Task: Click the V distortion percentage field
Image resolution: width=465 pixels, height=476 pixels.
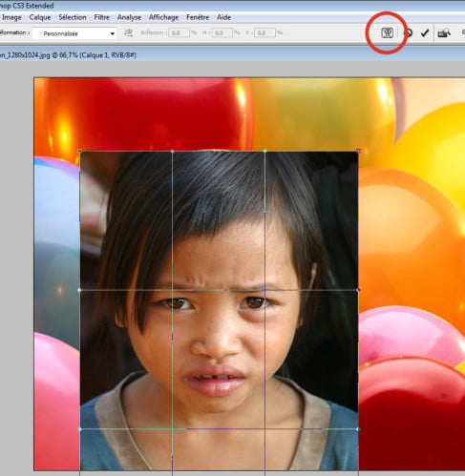Action: pyautogui.click(x=264, y=32)
